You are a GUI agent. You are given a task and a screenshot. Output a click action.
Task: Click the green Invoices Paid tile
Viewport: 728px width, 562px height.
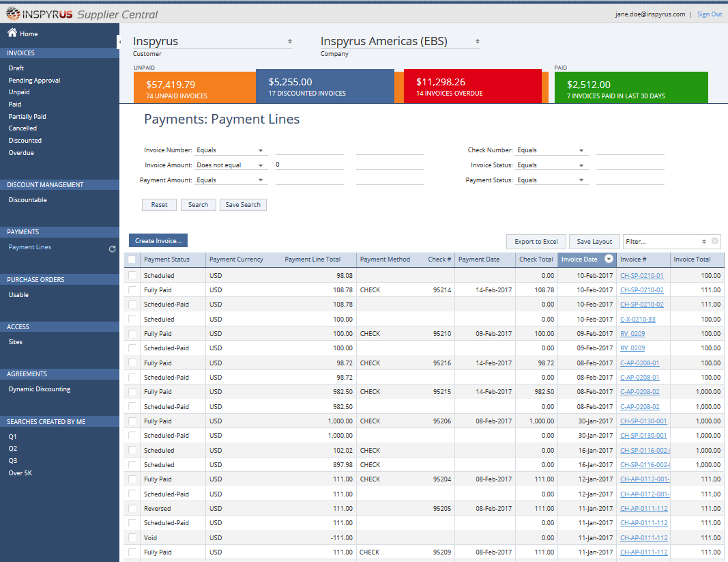631,87
